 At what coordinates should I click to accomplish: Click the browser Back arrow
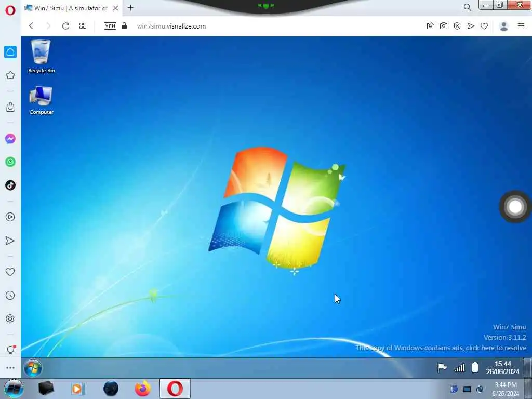click(x=31, y=26)
